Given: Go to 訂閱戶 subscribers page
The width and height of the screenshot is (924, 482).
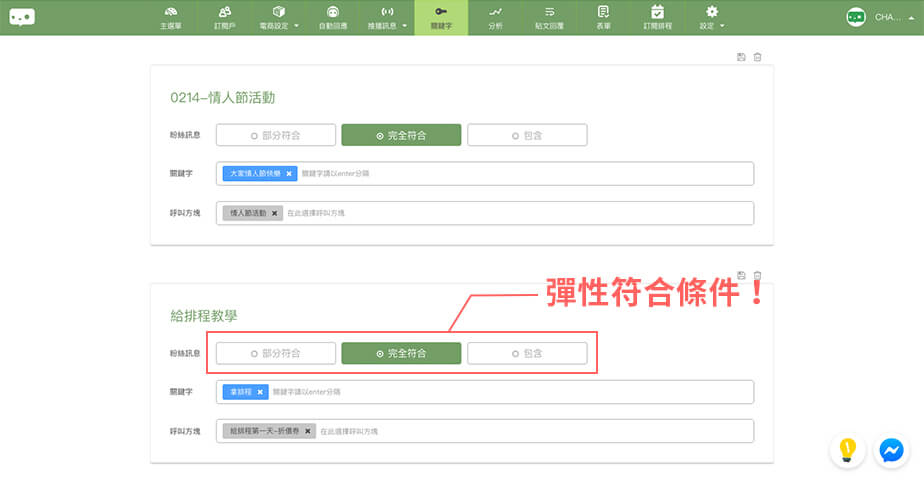Looking at the screenshot, I should [x=226, y=17].
